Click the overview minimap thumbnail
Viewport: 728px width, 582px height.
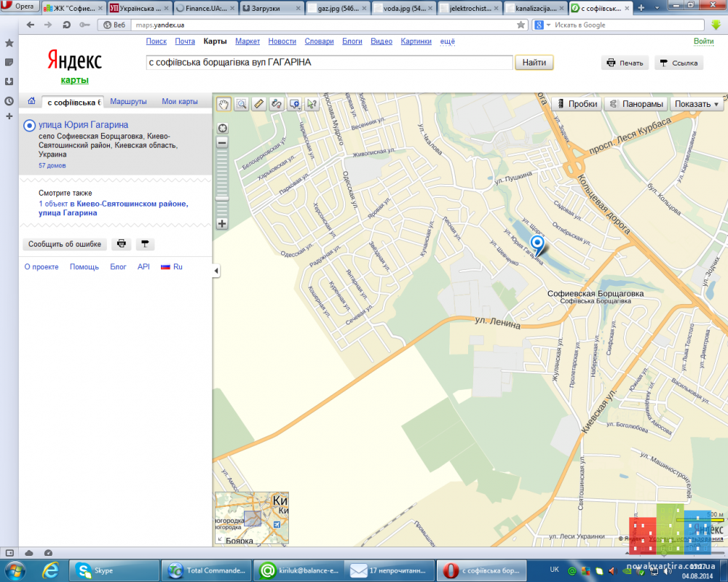tap(252, 518)
